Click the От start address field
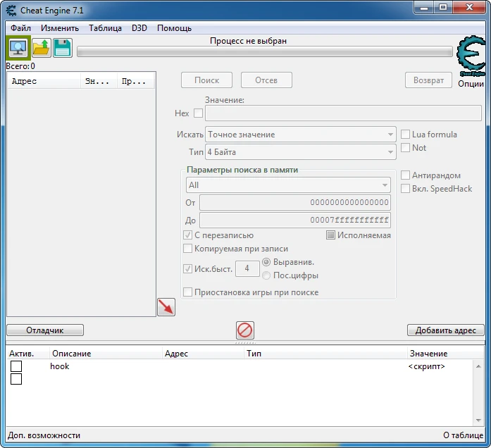The height and width of the screenshot is (448, 491). 295,203
